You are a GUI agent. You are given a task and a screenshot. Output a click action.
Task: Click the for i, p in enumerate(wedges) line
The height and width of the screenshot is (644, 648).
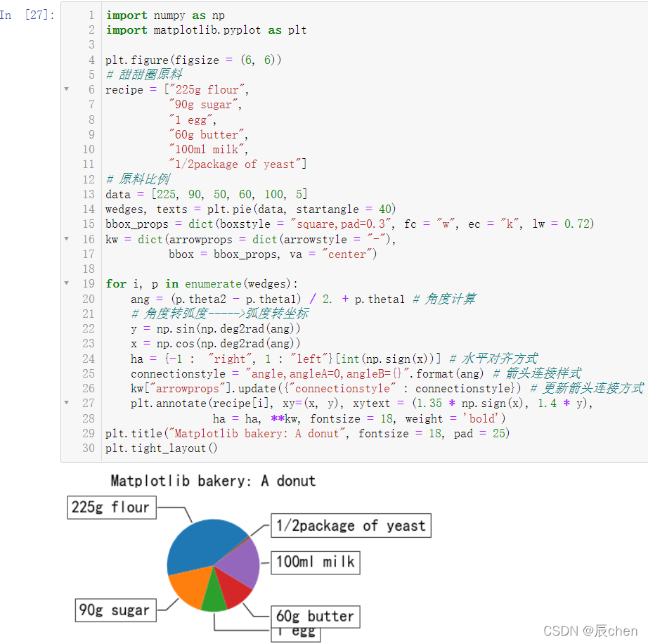pos(202,283)
